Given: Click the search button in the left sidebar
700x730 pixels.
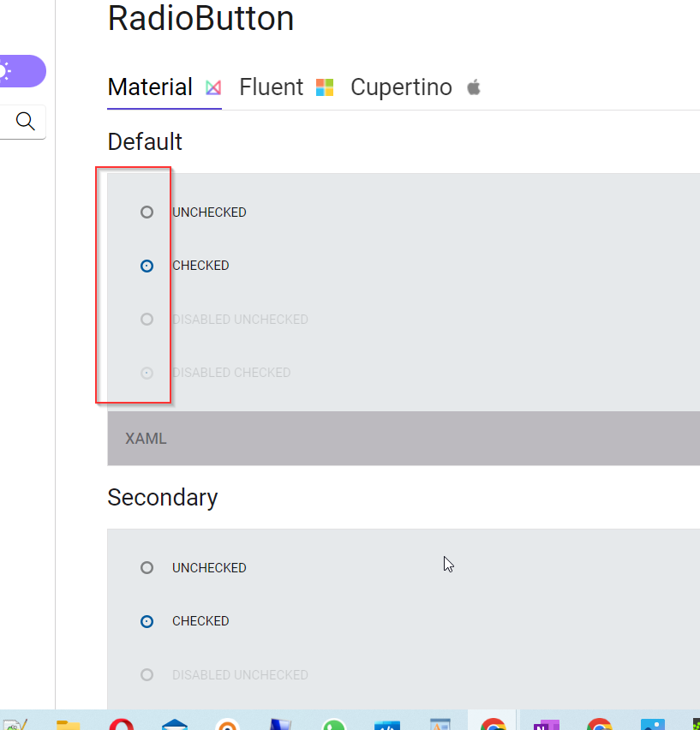Looking at the screenshot, I should [23, 122].
